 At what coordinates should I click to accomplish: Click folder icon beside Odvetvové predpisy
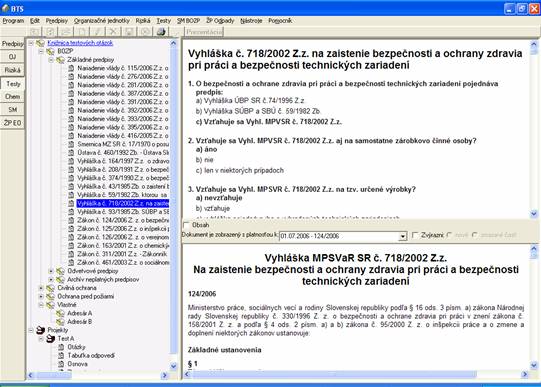(60, 271)
